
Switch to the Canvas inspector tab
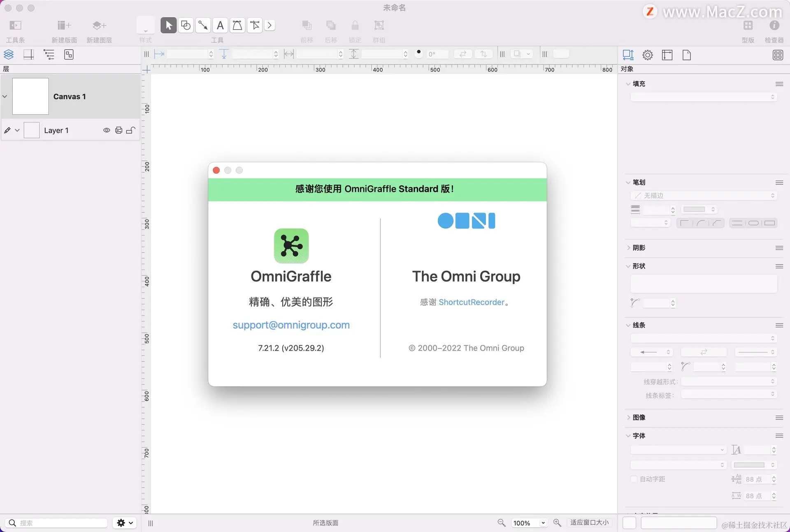(667, 55)
